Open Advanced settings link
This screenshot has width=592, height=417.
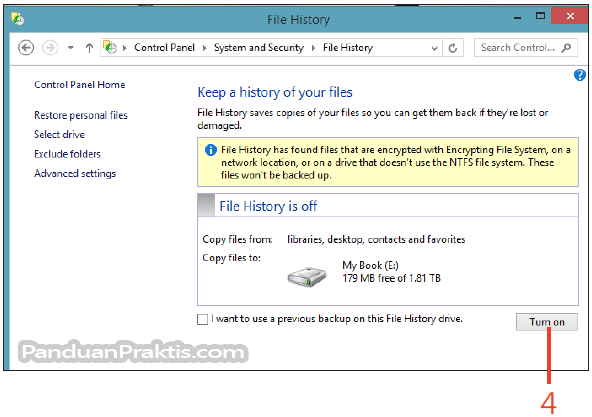75,173
